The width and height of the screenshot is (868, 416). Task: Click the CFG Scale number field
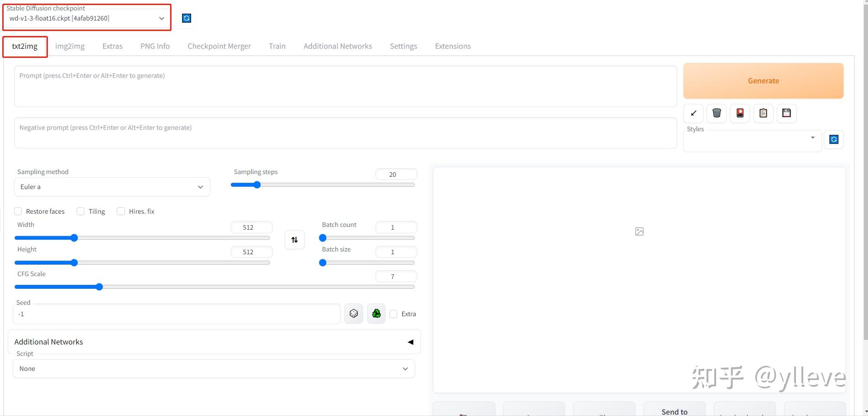pos(396,277)
